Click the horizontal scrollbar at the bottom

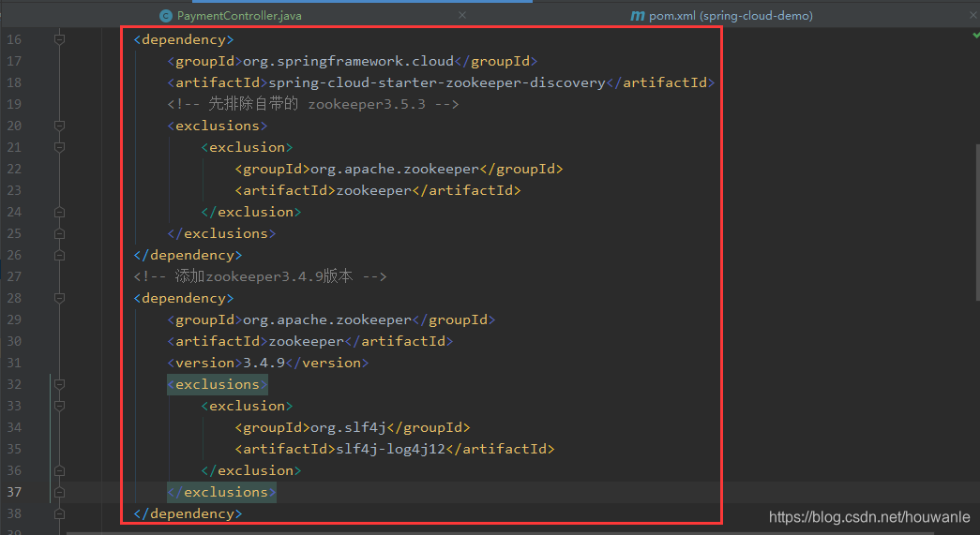[x=500, y=533]
